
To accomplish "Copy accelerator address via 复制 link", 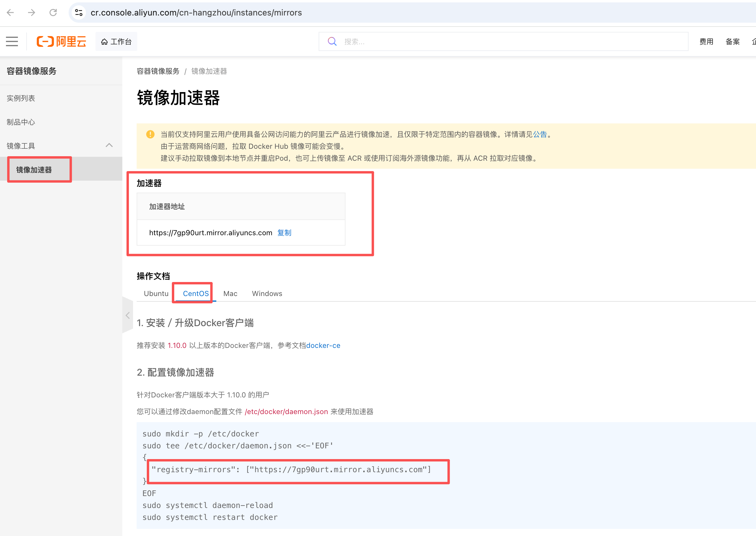I will coord(284,233).
